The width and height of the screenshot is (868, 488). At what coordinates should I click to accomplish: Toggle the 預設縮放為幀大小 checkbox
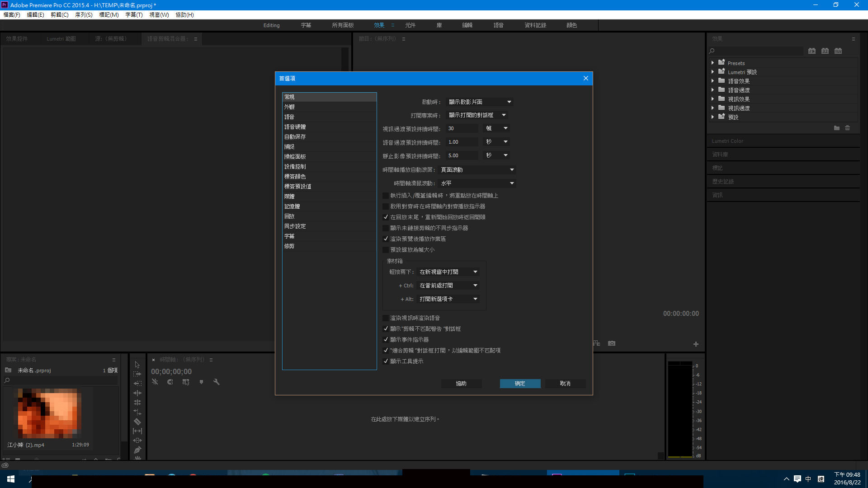point(386,249)
